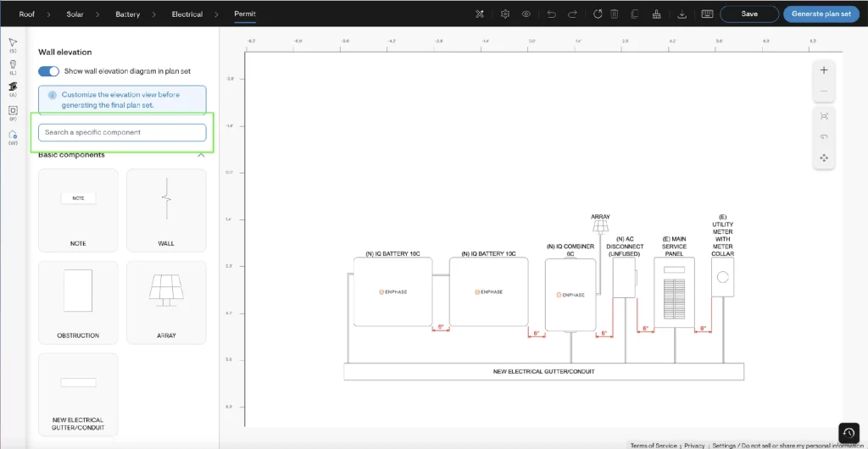Select the cursor tool (S) in sidebar
The image size is (868, 449).
[x=13, y=43]
